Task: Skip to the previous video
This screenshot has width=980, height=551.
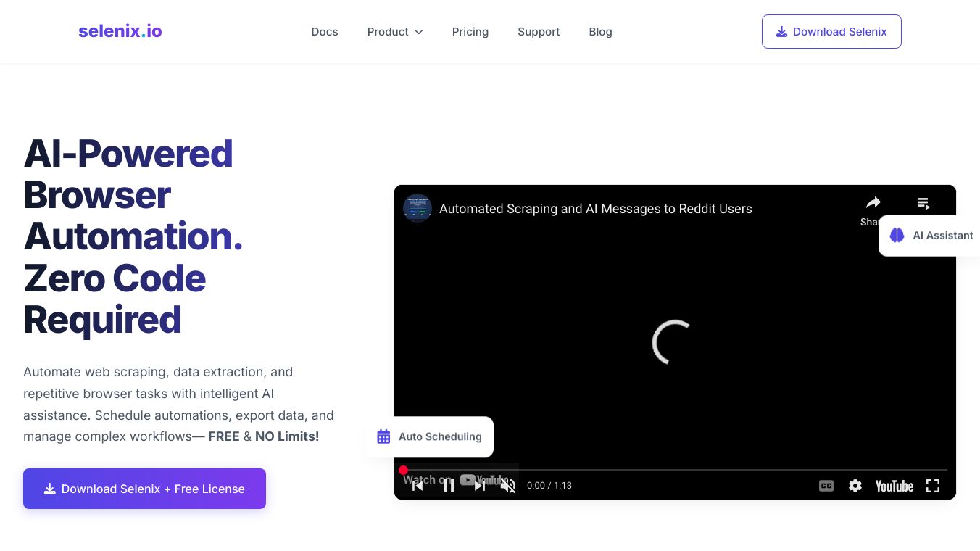Action: (418, 486)
